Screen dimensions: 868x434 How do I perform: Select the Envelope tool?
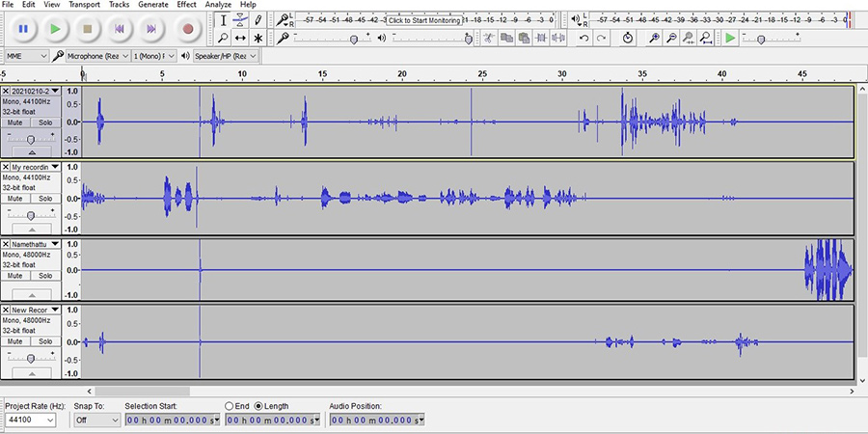click(240, 21)
